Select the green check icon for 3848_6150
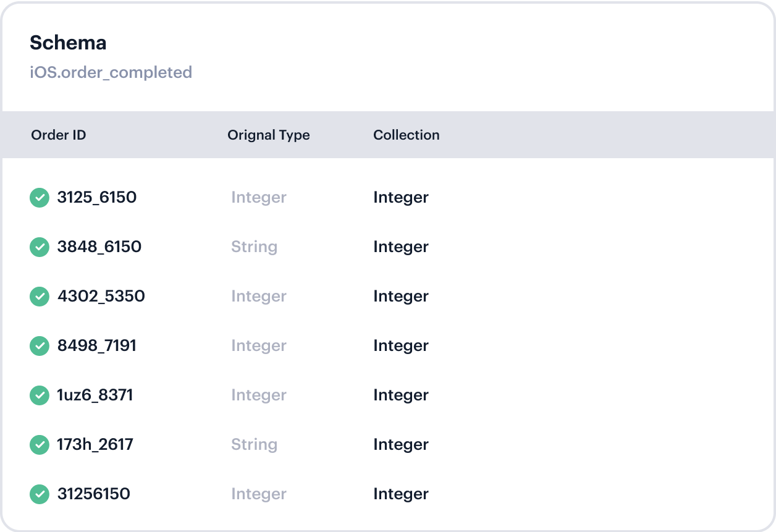 pyautogui.click(x=40, y=247)
